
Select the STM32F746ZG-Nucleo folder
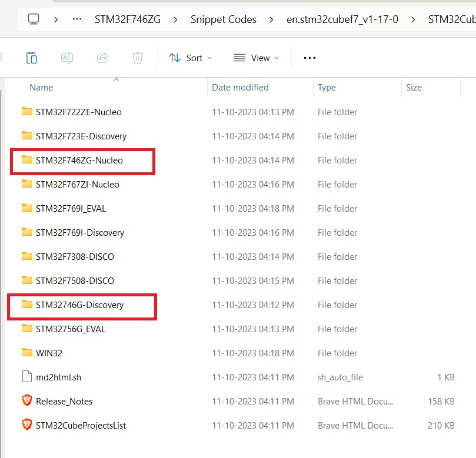click(82, 160)
